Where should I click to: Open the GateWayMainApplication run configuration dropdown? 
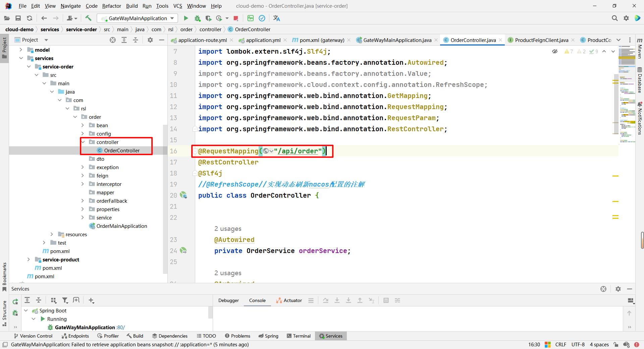point(138,18)
